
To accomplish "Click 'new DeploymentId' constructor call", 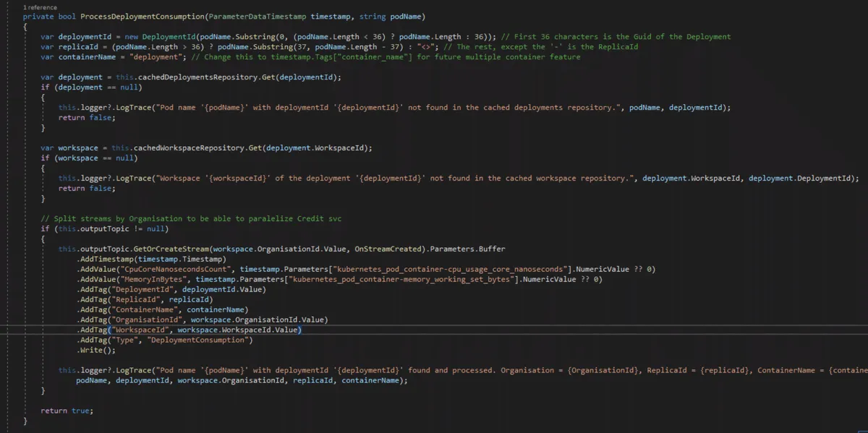I will point(161,37).
